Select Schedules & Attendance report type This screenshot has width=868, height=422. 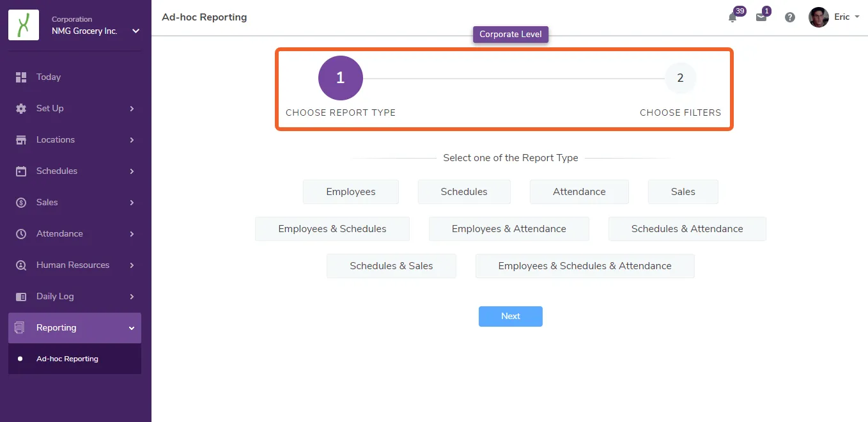[687, 229]
